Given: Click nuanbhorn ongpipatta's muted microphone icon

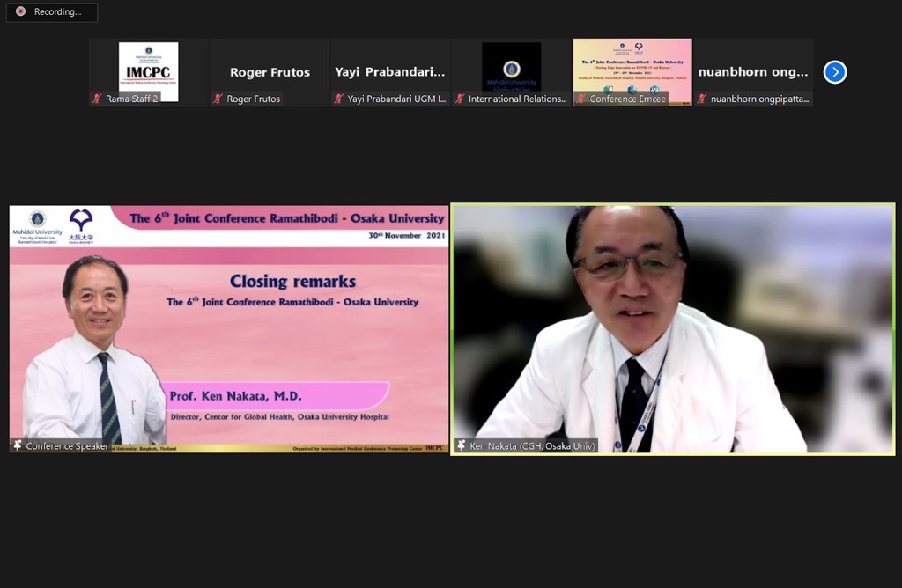Looking at the screenshot, I should (702, 99).
